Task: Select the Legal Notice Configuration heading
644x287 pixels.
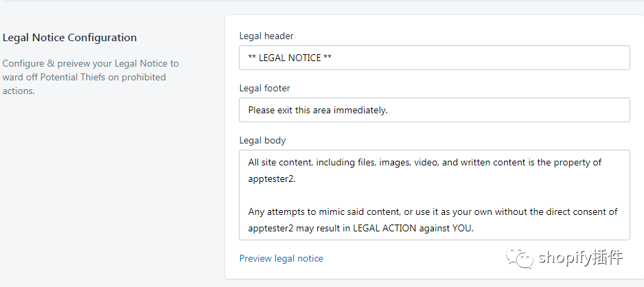Action: coord(69,37)
